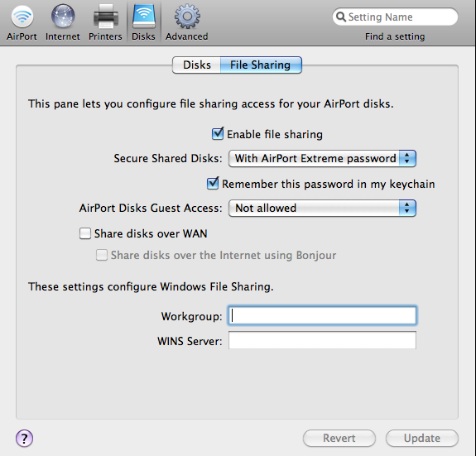Switch to the Disks tab
This screenshot has width=476, height=456.
pos(197,65)
